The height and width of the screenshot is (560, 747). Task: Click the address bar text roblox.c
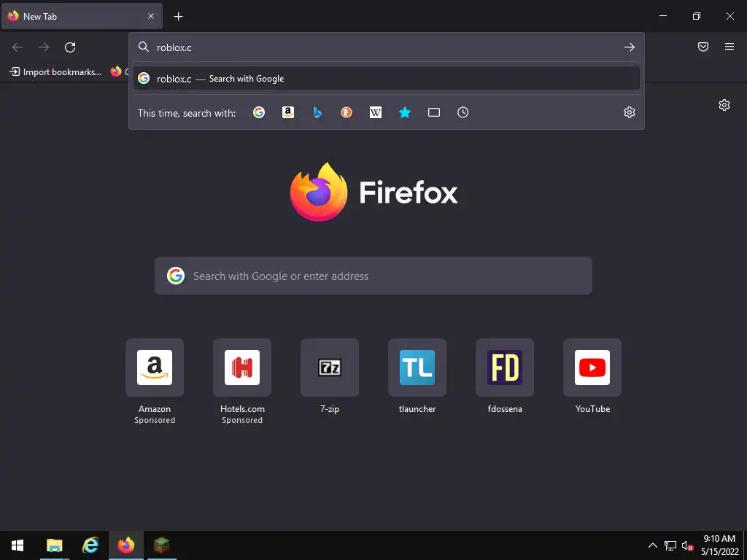tap(174, 47)
